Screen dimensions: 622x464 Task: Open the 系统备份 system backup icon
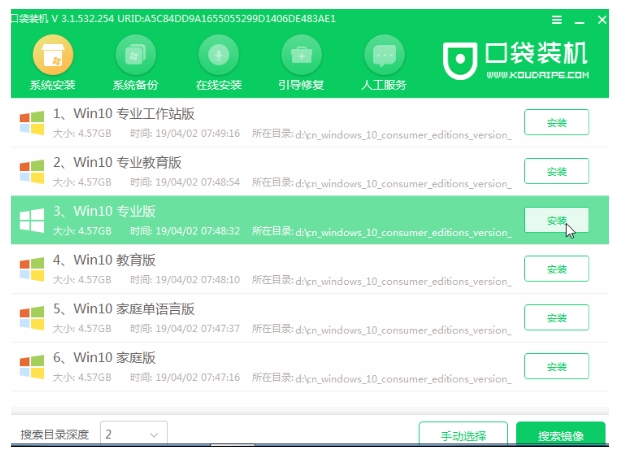coord(136,55)
